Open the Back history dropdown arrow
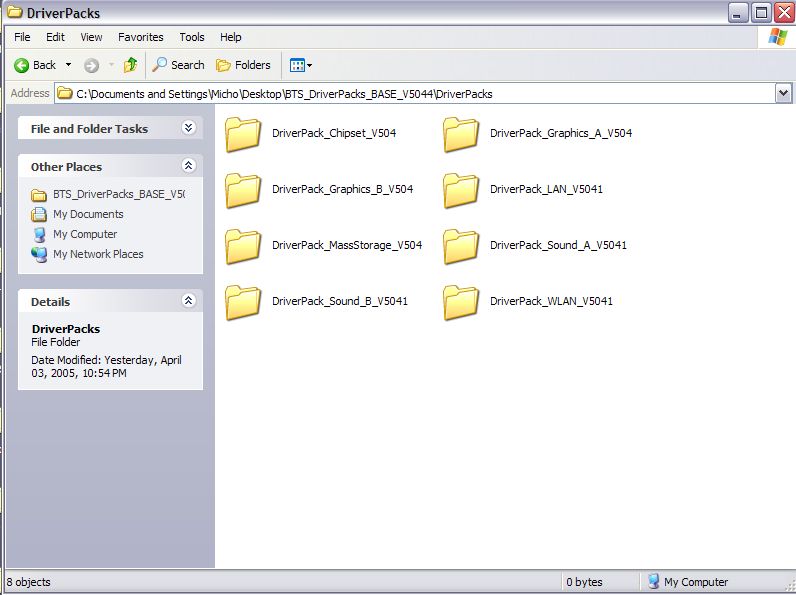 [x=69, y=65]
